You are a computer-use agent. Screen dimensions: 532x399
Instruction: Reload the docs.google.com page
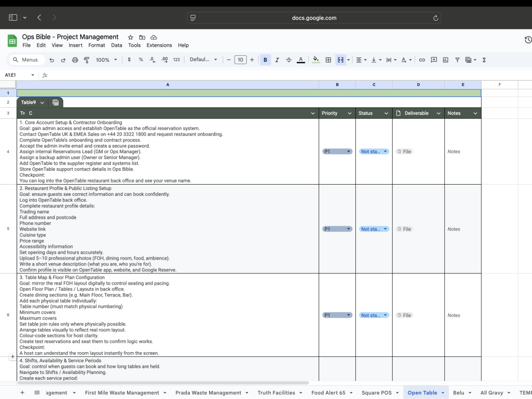coord(436,18)
